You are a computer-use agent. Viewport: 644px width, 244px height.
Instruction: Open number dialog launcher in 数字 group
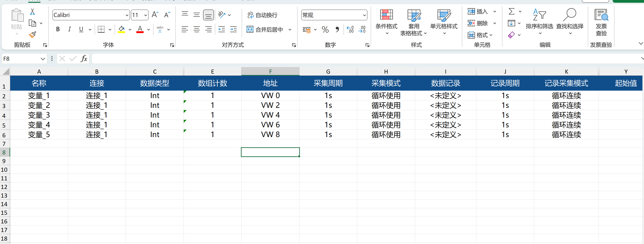tap(367, 45)
